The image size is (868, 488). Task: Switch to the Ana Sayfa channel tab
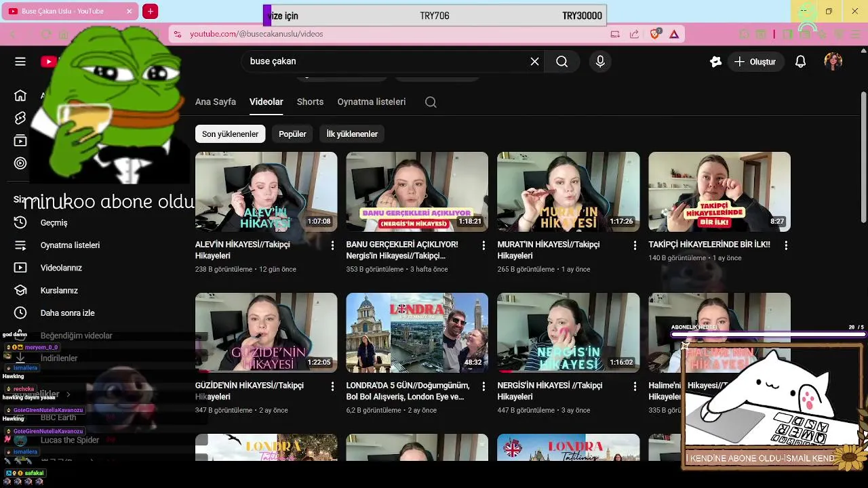pos(216,102)
